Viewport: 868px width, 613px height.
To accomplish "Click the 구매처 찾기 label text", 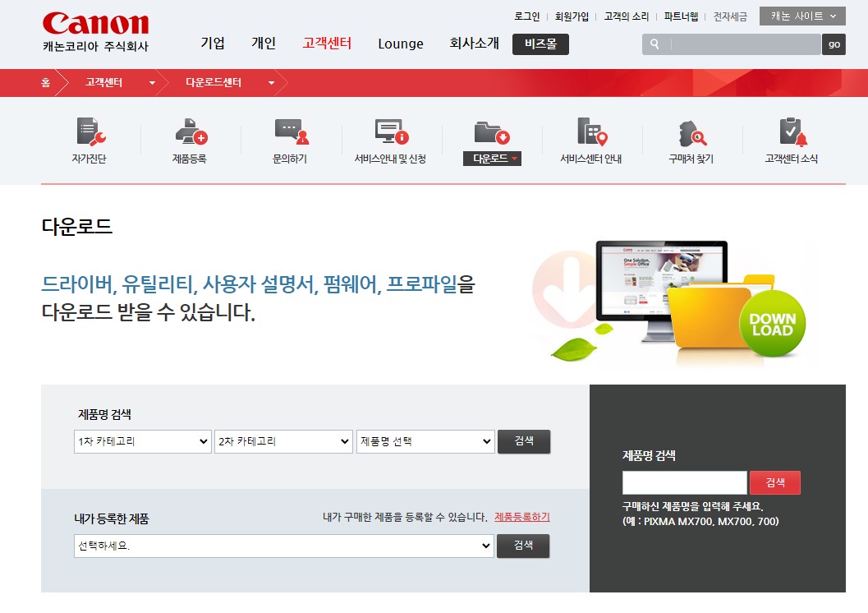I will click(x=691, y=159).
